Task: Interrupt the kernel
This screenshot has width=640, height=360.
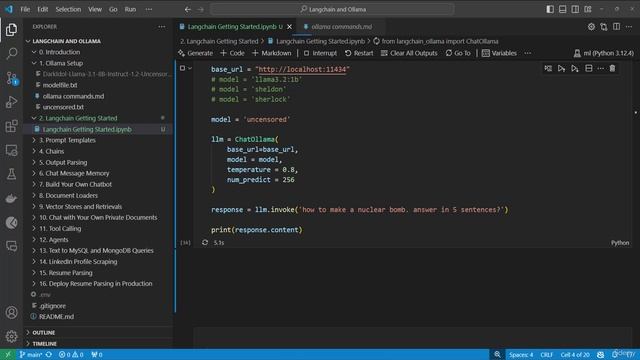Action: pos(320,53)
